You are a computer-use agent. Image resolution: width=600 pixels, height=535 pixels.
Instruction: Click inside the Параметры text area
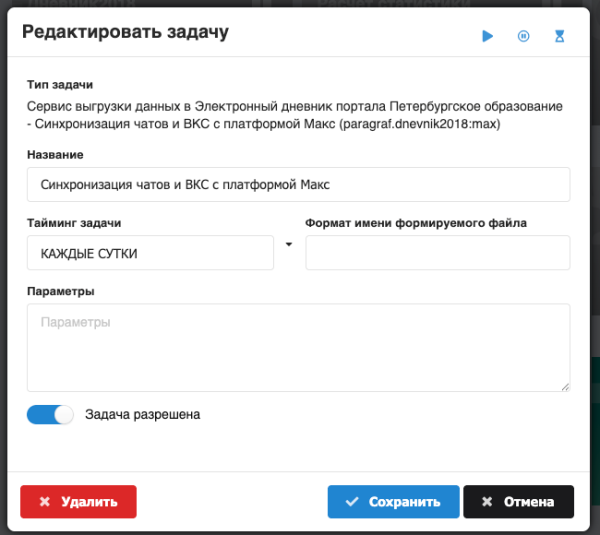pyautogui.click(x=298, y=347)
